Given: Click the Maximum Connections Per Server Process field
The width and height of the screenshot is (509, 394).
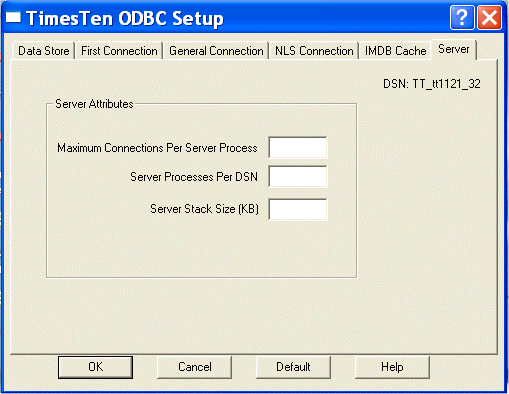Looking at the screenshot, I should [x=298, y=147].
